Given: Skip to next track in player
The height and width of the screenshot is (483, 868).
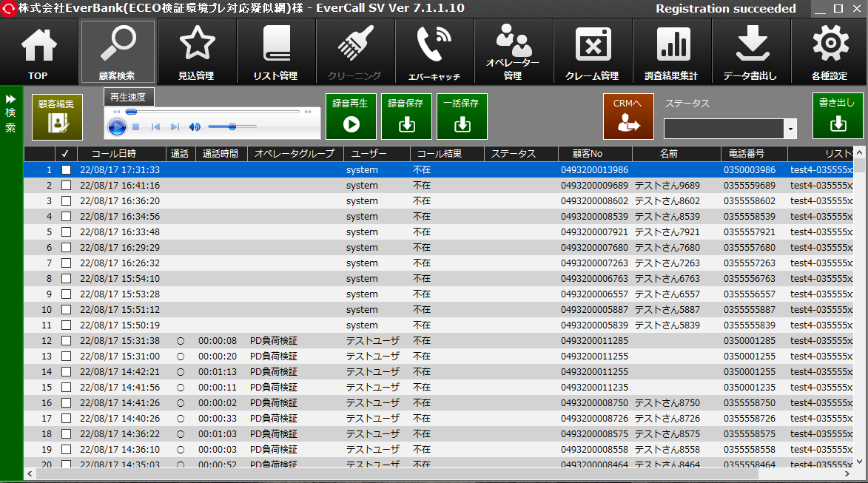Looking at the screenshot, I should pos(175,126).
